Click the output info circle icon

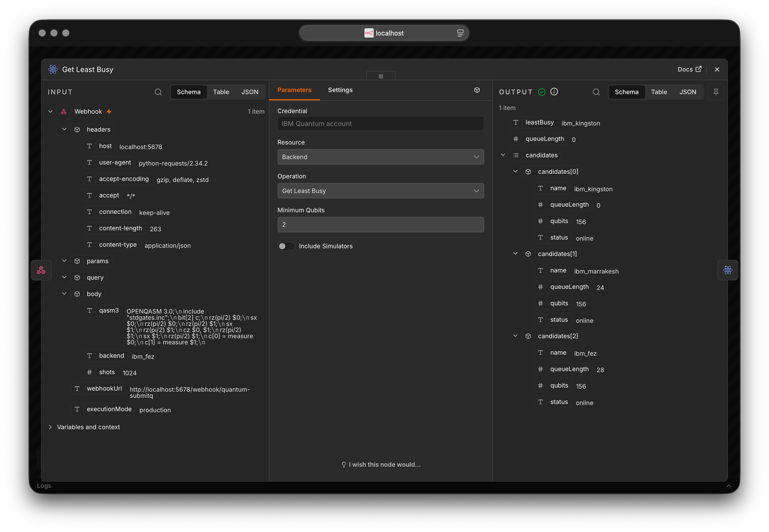click(x=554, y=91)
